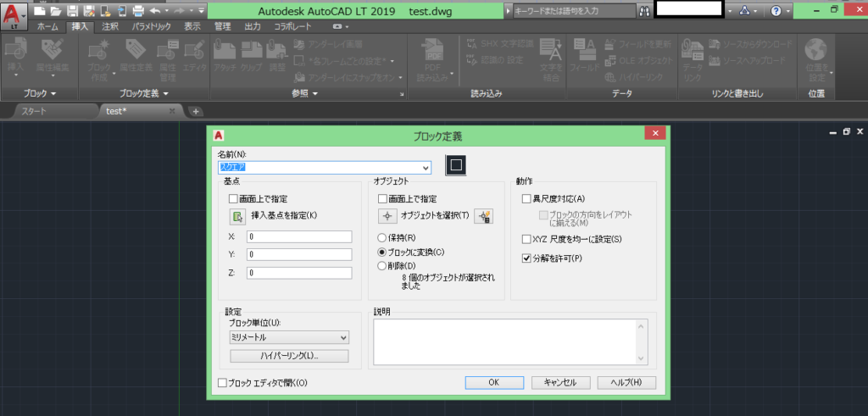Click the ヘルプ(H) button
Viewport: 868px width, 416px height.
coord(626,382)
